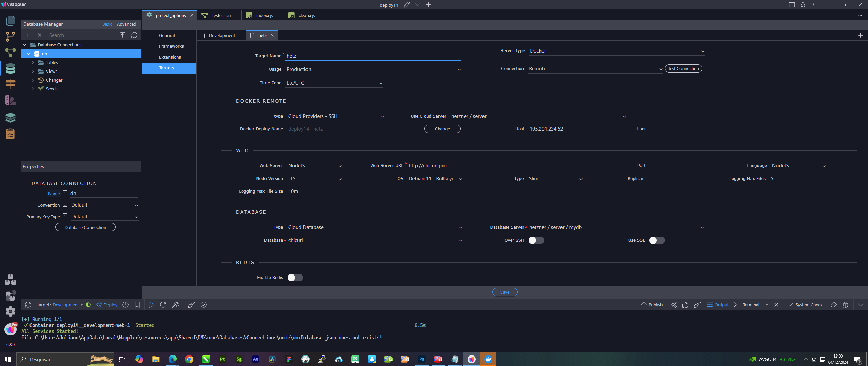Click the Deploy button
Viewport: 868px width, 366px height.
(x=107, y=305)
